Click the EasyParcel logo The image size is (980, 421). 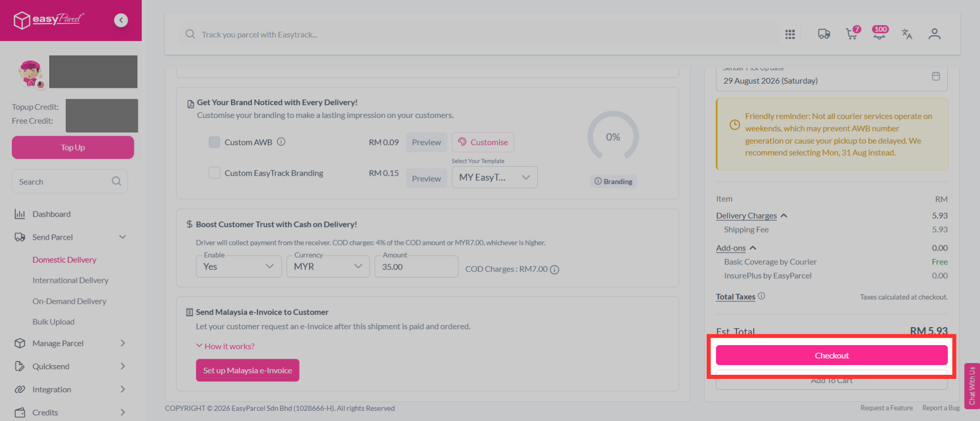(x=49, y=20)
